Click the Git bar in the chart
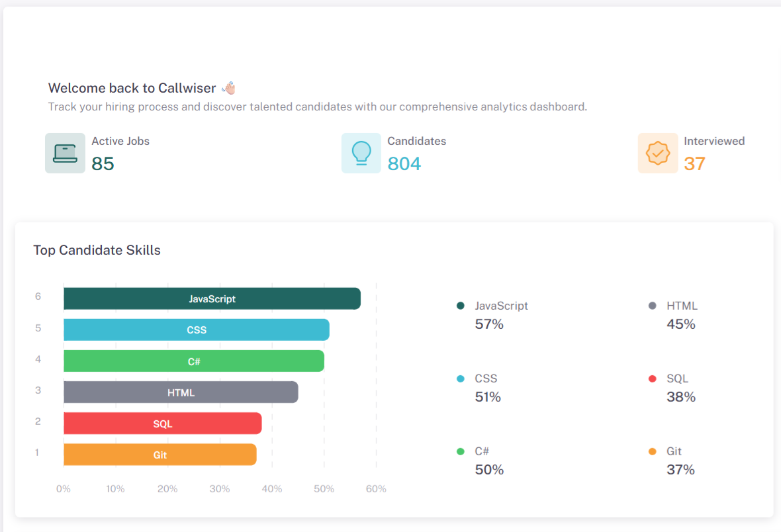The height and width of the screenshot is (532, 781). tap(160, 455)
